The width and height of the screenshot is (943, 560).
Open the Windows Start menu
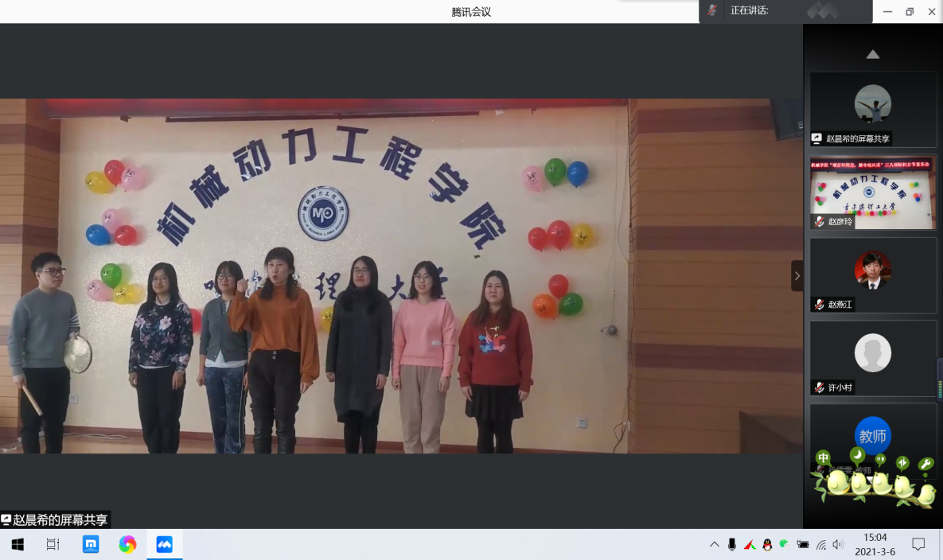pyautogui.click(x=17, y=545)
